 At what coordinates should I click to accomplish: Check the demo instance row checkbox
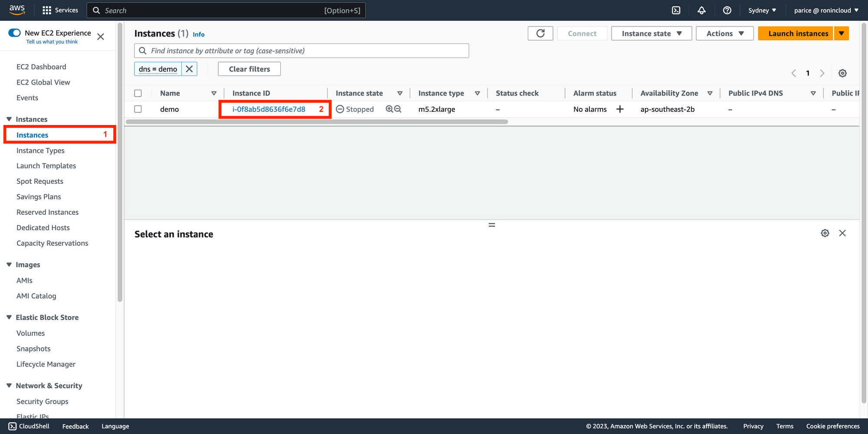(x=138, y=109)
